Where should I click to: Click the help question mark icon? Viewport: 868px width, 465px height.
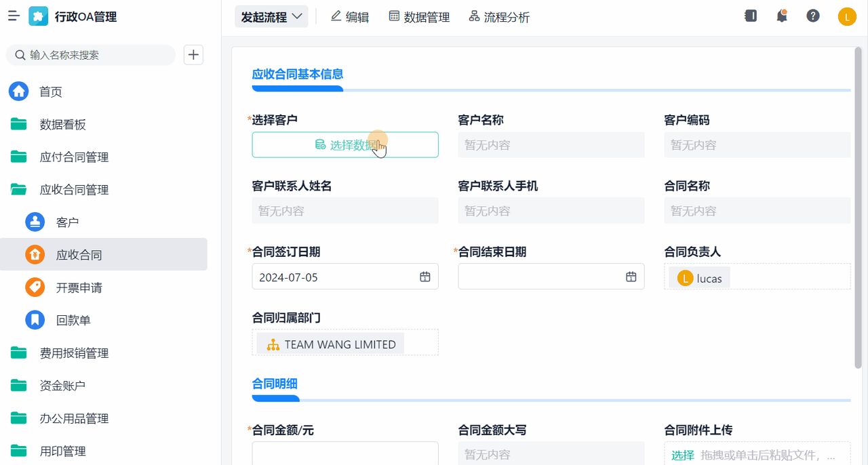pos(813,16)
